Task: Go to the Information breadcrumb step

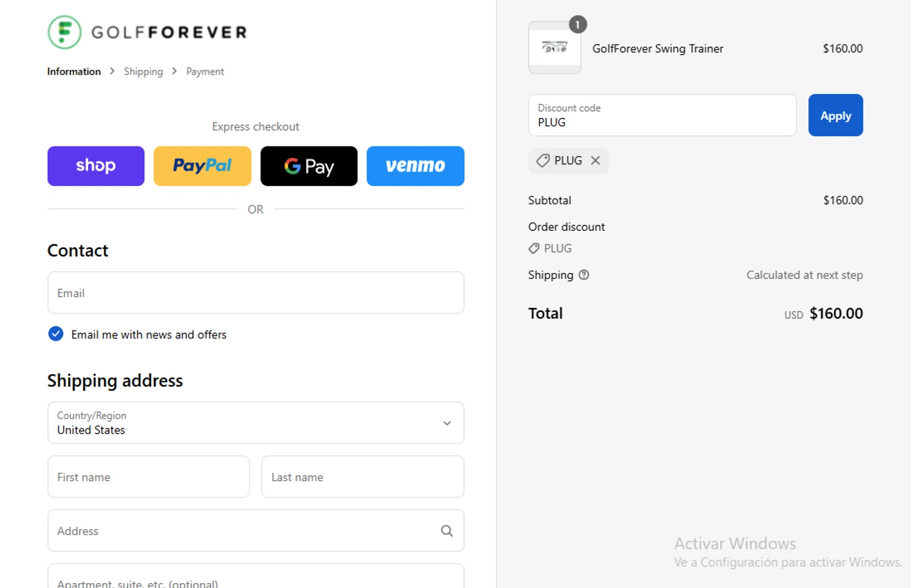Action: [74, 72]
